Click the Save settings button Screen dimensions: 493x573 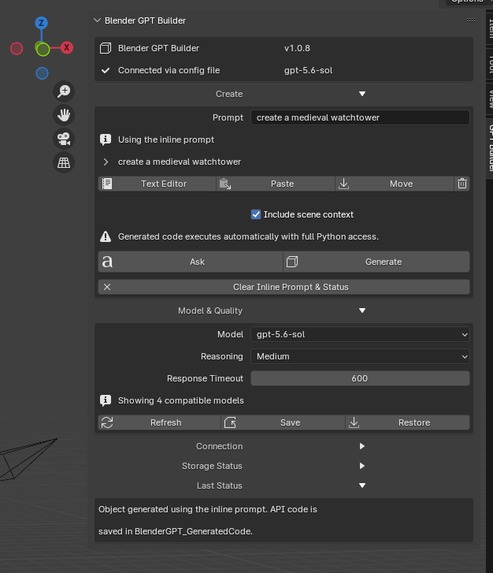click(x=283, y=422)
